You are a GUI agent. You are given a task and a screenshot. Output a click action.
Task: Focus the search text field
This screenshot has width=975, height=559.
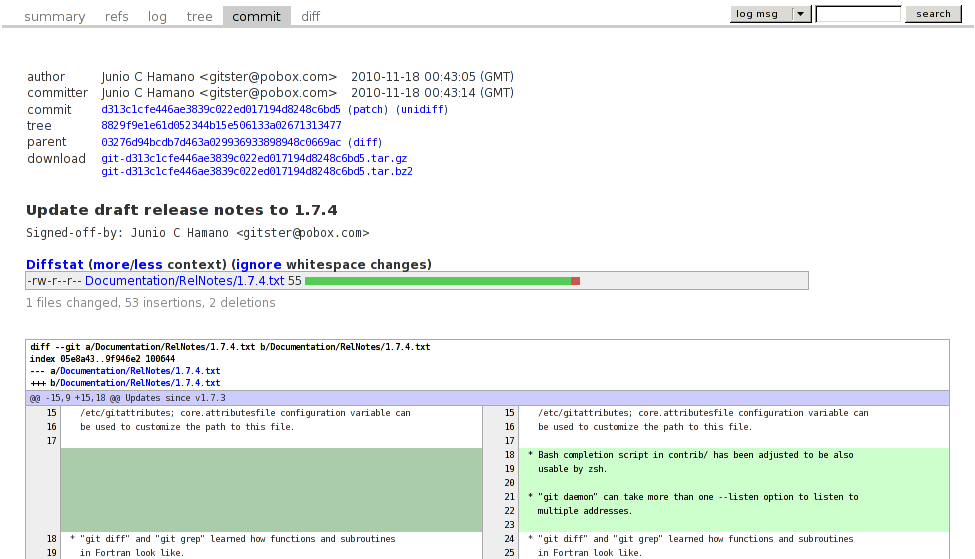click(x=858, y=14)
